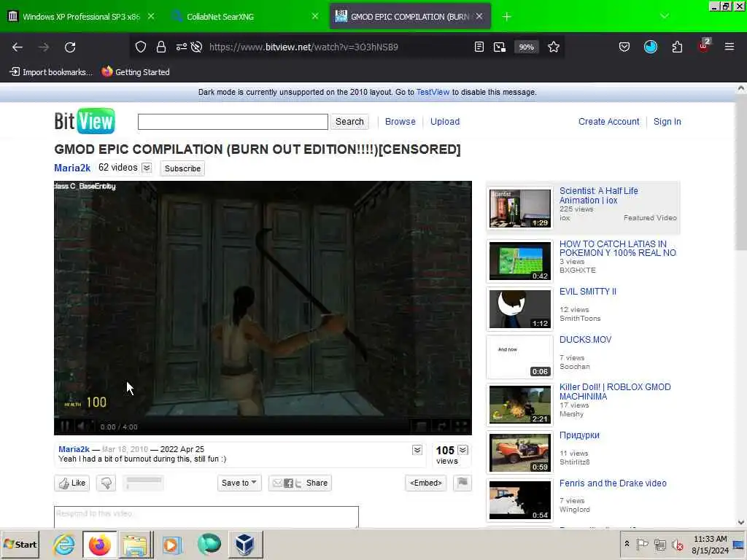This screenshot has width=747, height=560.
Task: Open the Fenris and the Drake video thumbnail
Action: (519, 500)
